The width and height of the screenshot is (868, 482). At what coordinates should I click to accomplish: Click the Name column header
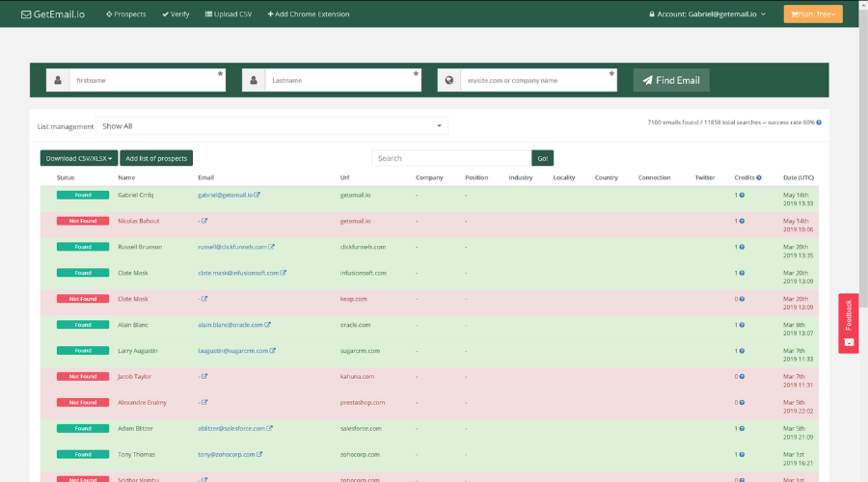(126, 177)
